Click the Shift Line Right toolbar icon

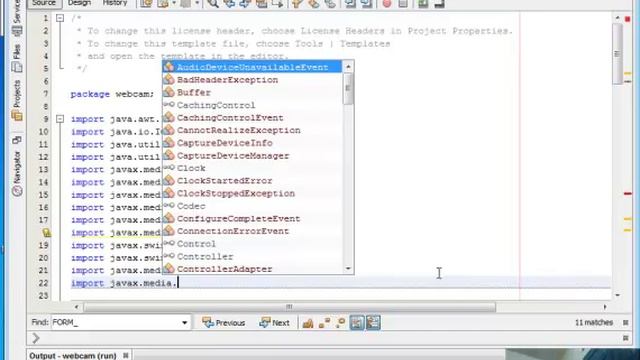(x=366, y=4)
